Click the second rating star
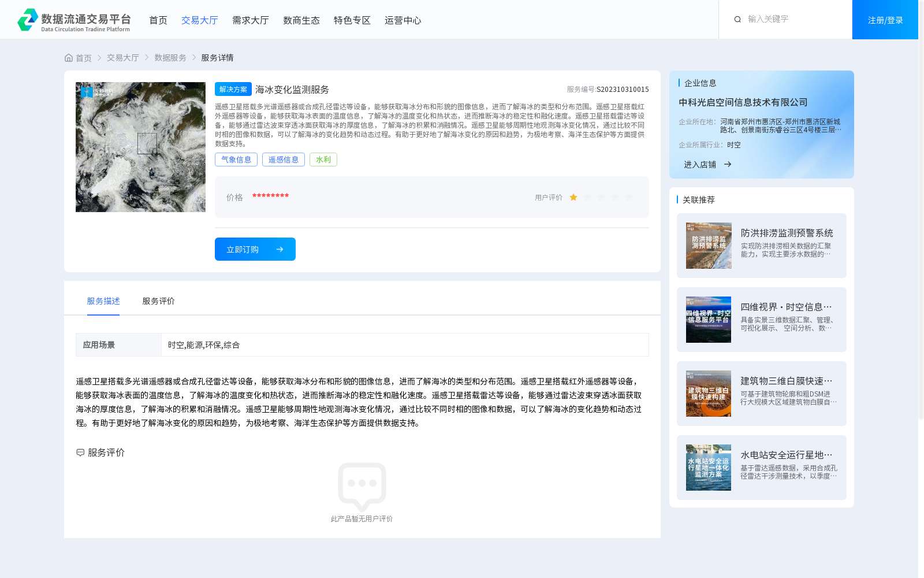Image resolution: width=924 pixels, height=578 pixels. click(587, 198)
